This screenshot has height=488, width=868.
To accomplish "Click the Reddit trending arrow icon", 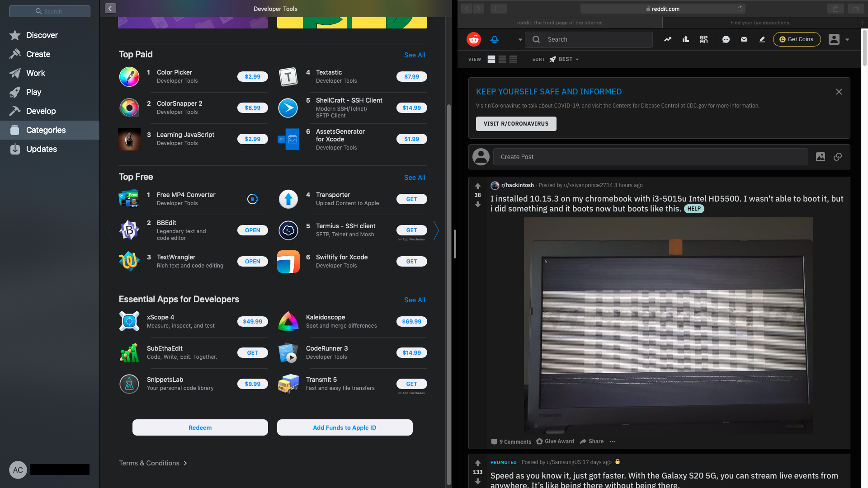I will coord(668,39).
